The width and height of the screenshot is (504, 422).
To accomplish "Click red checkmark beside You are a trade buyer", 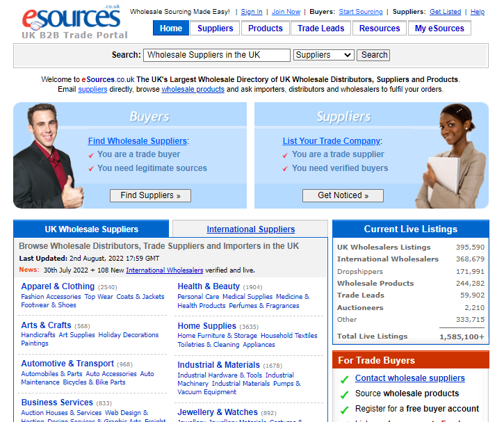I will pyautogui.click(x=91, y=156).
